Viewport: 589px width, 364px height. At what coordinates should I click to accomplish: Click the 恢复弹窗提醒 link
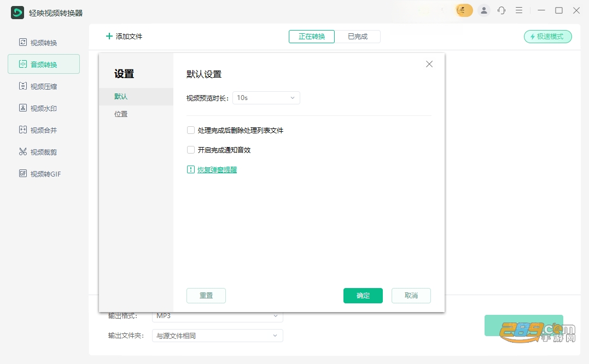click(217, 169)
